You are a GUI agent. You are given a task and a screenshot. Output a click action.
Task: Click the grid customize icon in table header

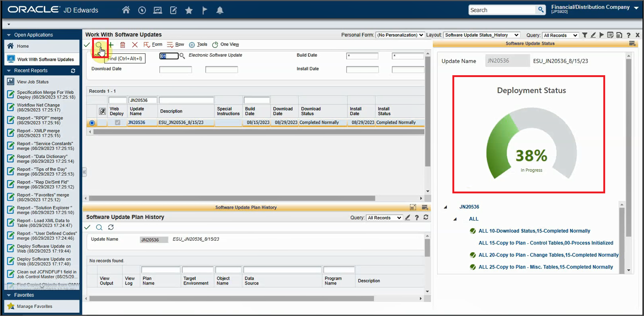(102, 111)
